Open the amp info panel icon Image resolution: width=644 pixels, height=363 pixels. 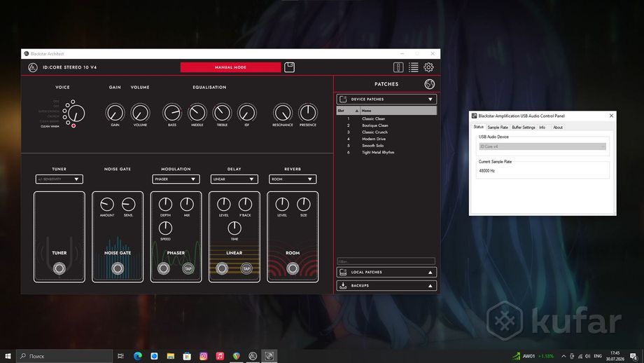398,67
